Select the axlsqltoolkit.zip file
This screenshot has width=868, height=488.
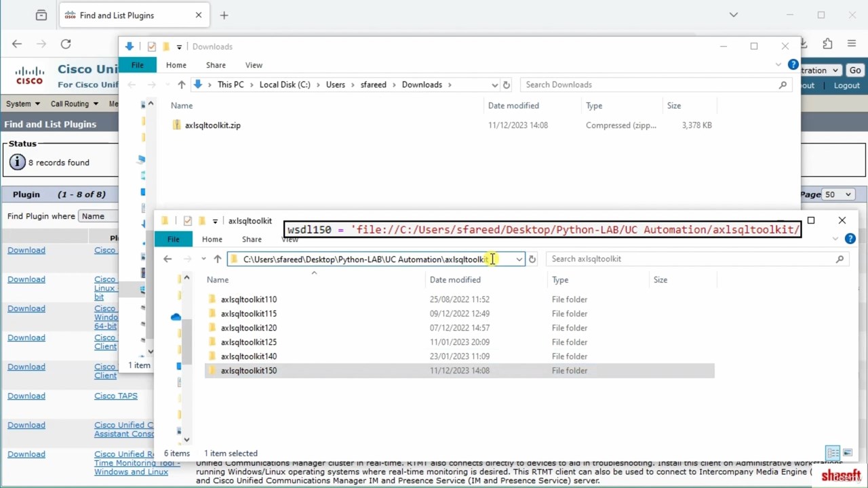pyautogui.click(x=212, y=125)
